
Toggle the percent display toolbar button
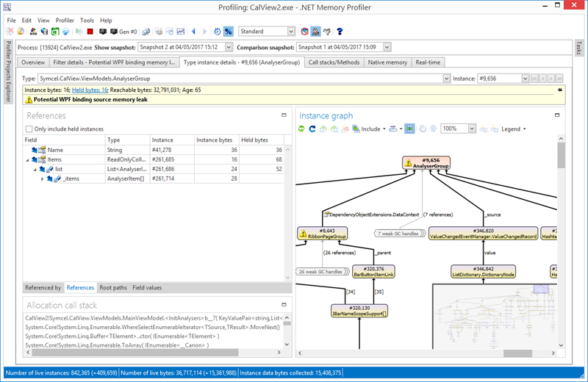tap(228, 32)
